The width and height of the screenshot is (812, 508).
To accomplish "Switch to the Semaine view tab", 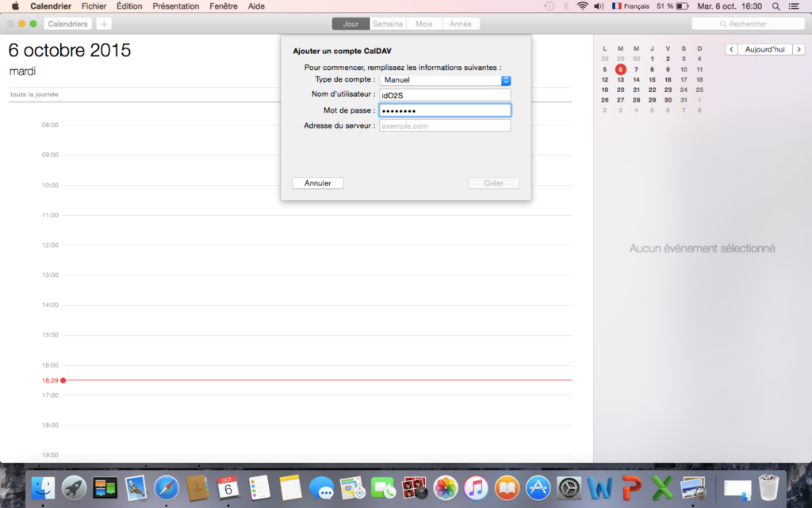I will [388, 24].
